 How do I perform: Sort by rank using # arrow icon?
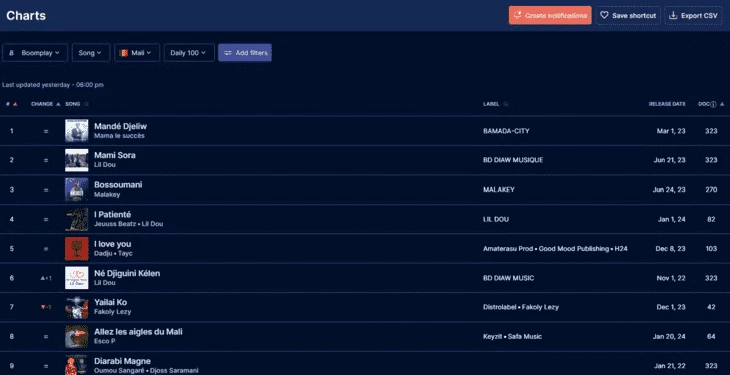pyautogui.click(x=15, y=104)
